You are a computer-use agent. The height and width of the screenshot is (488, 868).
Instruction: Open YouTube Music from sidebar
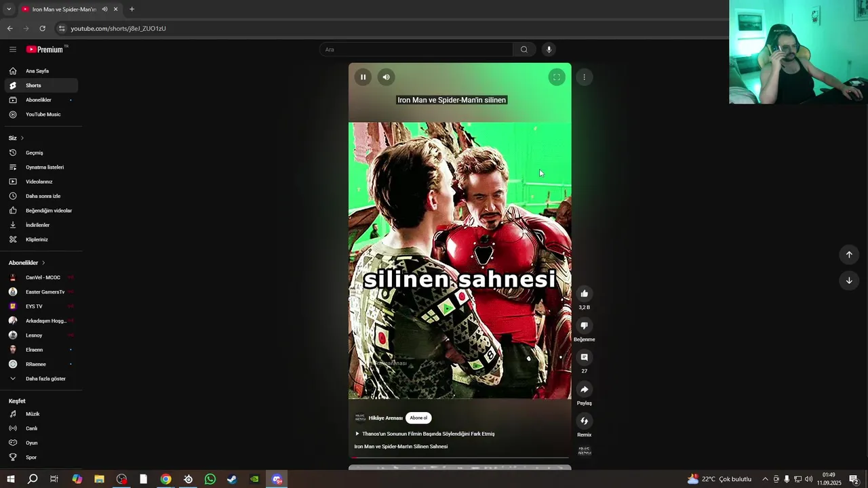[41, 115]
